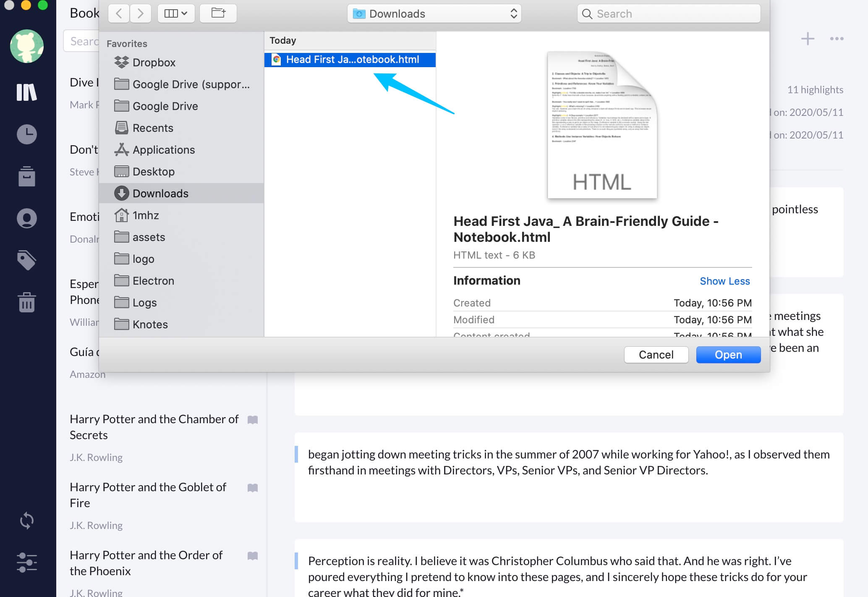Open the 1mhz home folder
The image size is (868, 597).
181,215
